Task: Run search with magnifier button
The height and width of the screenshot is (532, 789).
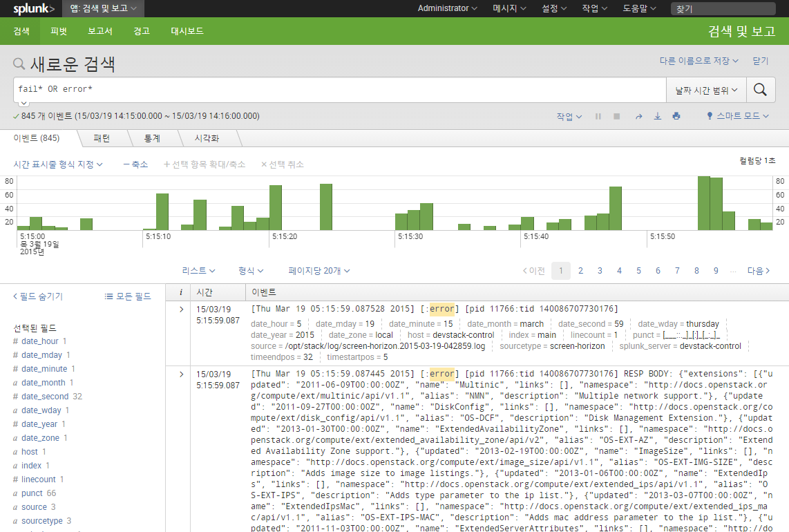Action: point(760,90)
